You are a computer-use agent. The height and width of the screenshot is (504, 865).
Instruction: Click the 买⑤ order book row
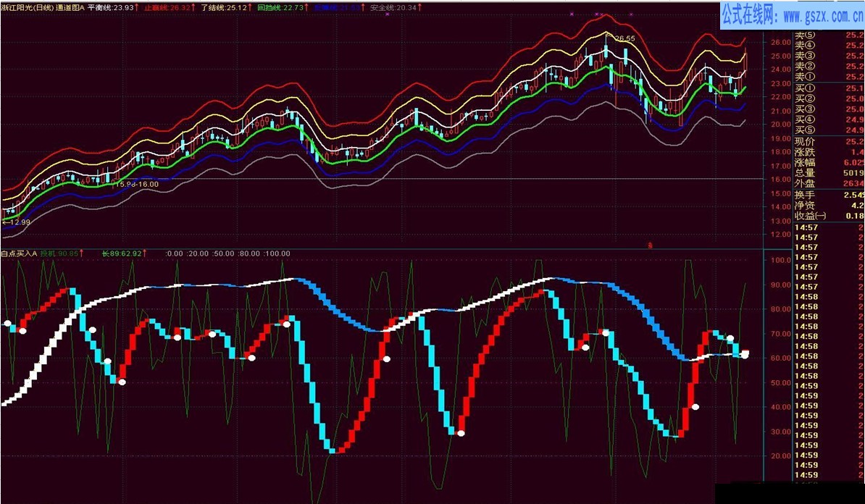click(x=830, y=130)
